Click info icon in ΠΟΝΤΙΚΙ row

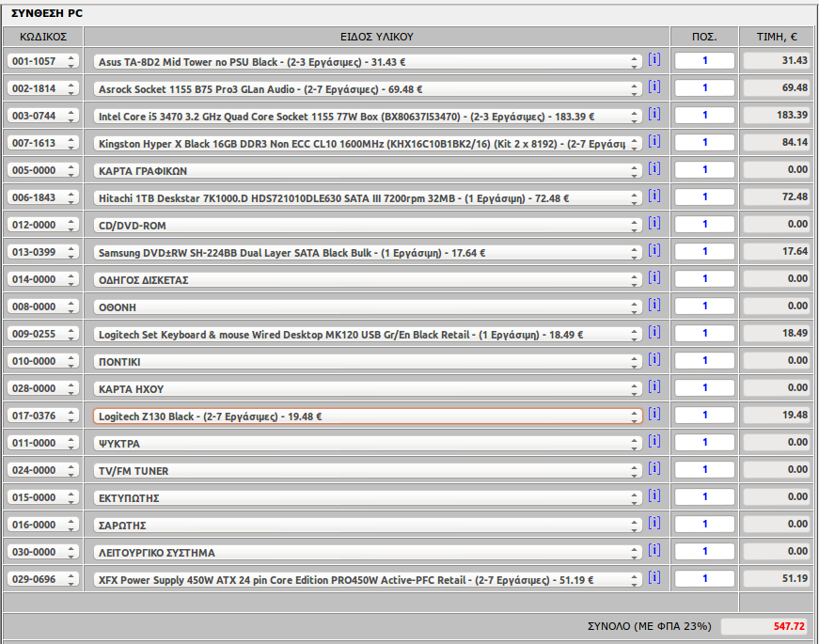(x=654, y=359)
